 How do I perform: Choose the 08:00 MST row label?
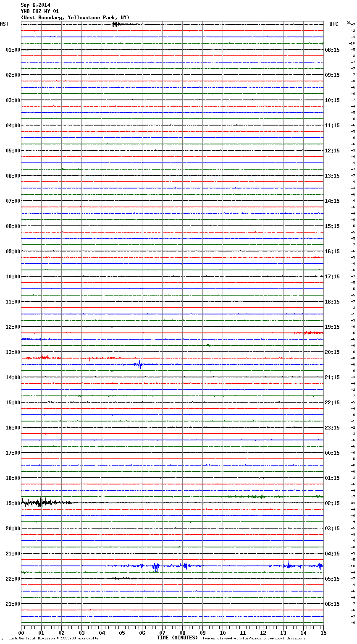point(13,226)
